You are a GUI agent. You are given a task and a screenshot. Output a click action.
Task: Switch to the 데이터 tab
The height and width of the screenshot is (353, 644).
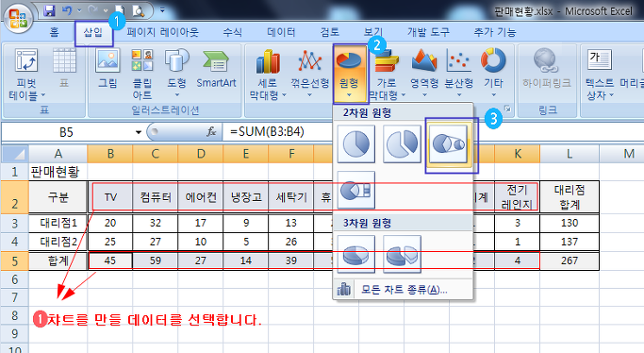tap(281, 32)
